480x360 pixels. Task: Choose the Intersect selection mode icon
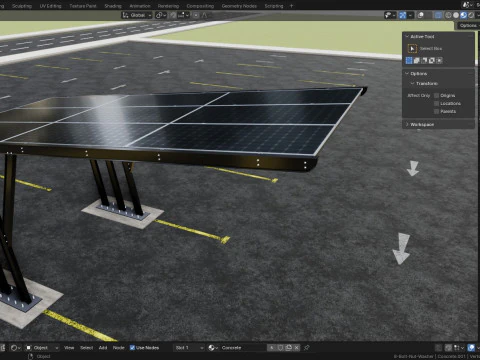pos(439,60)
